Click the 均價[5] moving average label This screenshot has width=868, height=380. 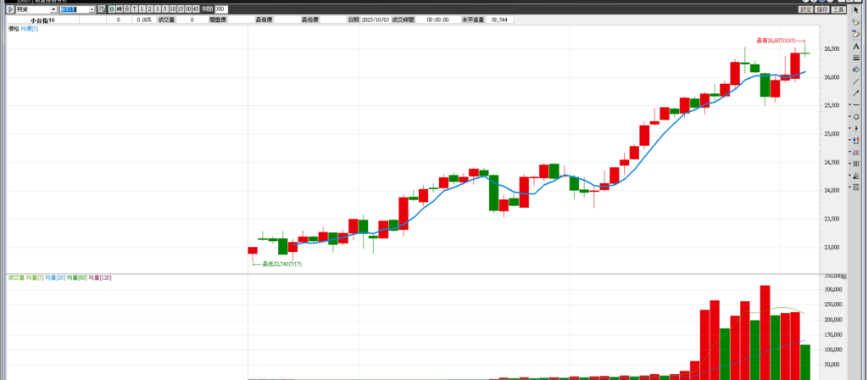pyautogui.click(x=29, y=29)
